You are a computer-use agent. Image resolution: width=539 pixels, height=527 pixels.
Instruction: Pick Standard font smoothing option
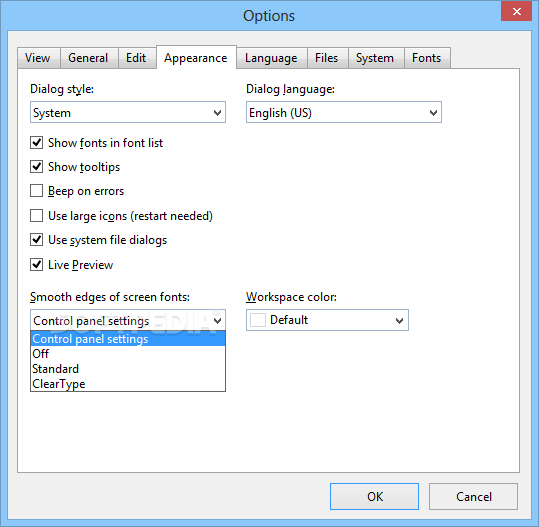click(x=128, y=369)
